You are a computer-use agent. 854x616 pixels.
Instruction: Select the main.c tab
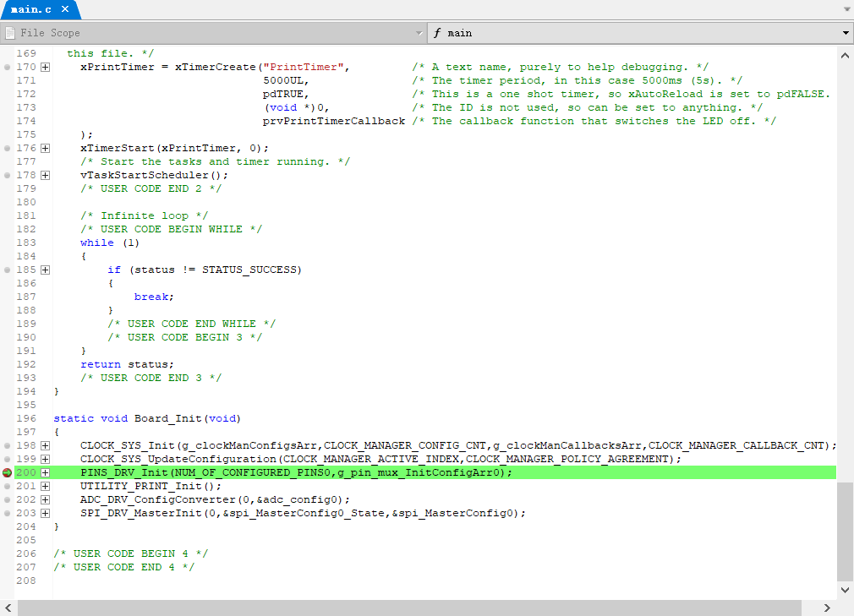[32, 9]
